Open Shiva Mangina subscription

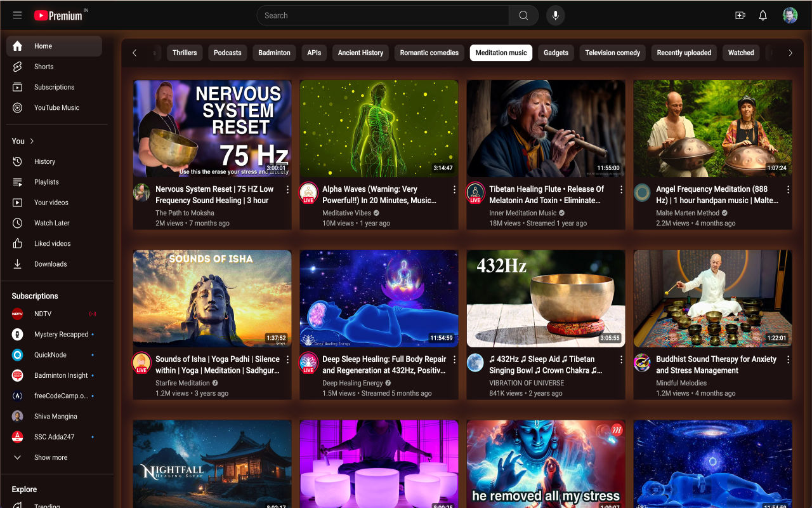pyautogui.click(x=54, y=417)
